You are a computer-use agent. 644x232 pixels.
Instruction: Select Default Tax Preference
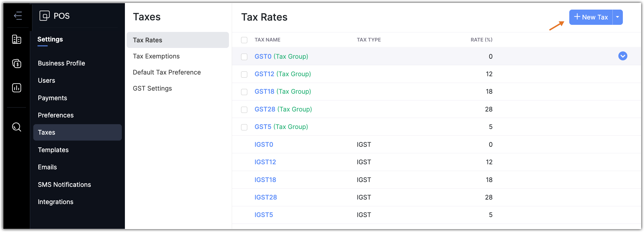[x=167, y=72]
